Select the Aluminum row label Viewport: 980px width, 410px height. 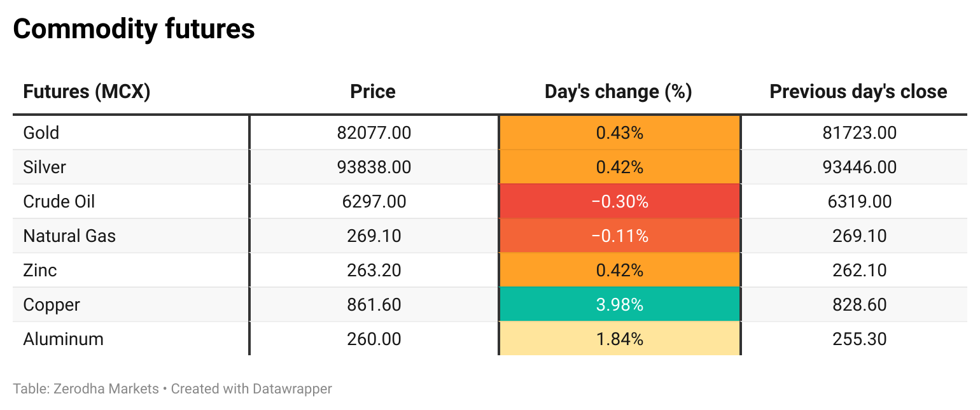[x=63, y=339]
